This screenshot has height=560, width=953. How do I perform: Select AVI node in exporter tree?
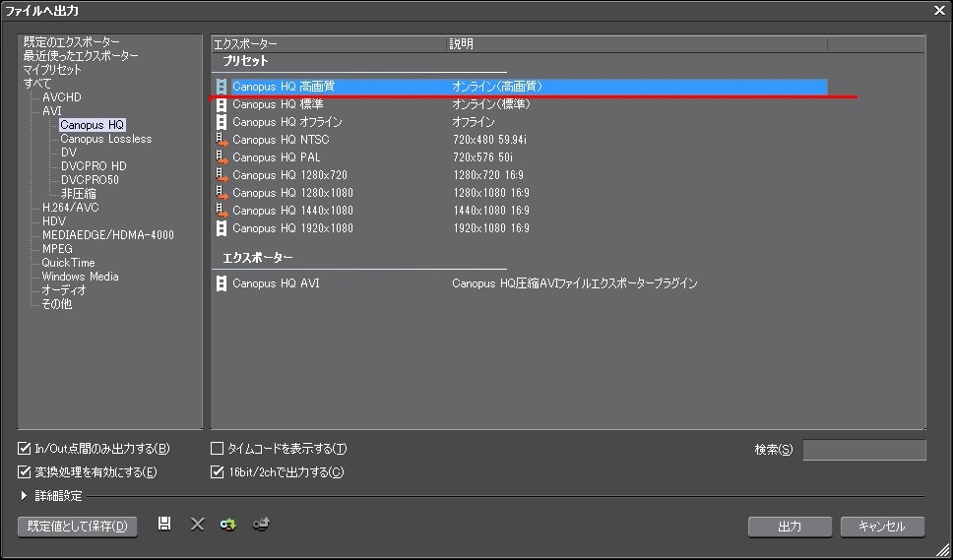point(51,111)
